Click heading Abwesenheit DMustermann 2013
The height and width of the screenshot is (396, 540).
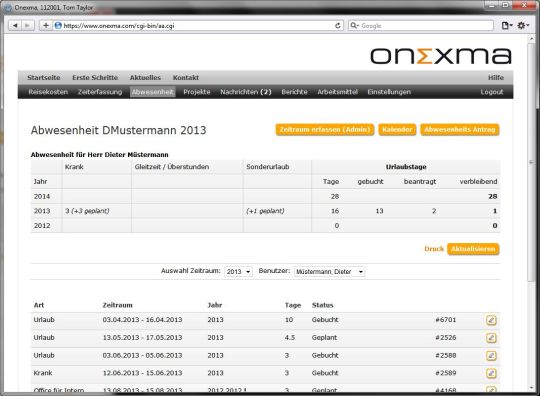118,131
